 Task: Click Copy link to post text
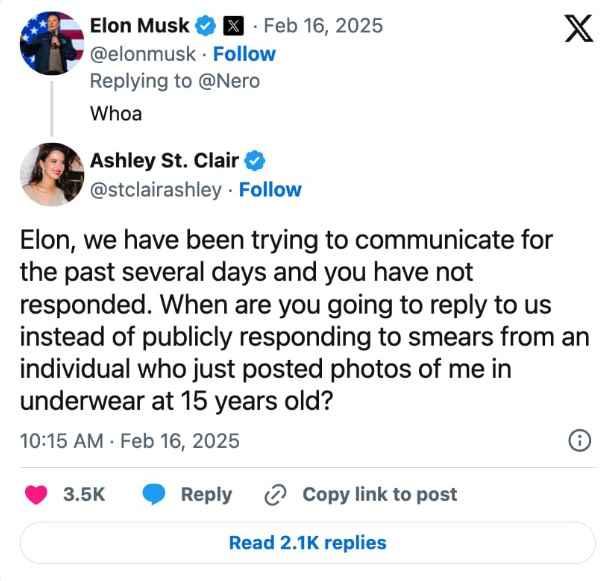pos(379,494)
